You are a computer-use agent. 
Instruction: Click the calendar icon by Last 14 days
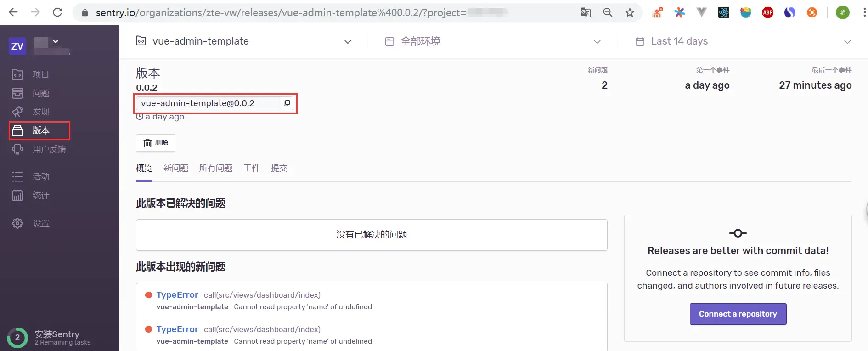pyautogui.click(x=640, y=41)
